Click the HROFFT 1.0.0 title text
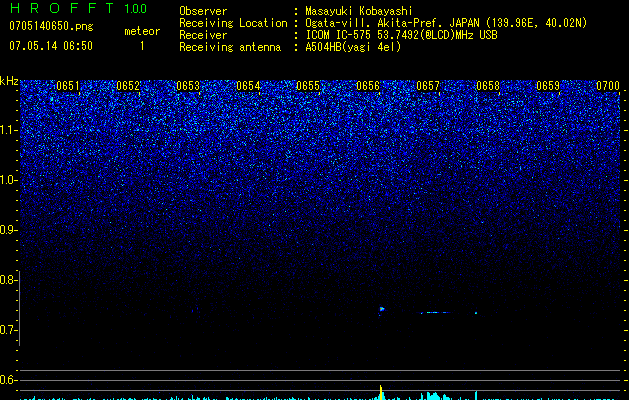The height and width of the screenshot is (400, 629). tap(79, 8)
